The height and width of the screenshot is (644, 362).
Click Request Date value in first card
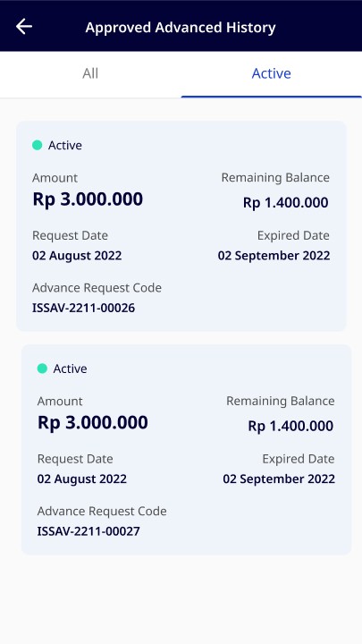click(x=77, y=256)
